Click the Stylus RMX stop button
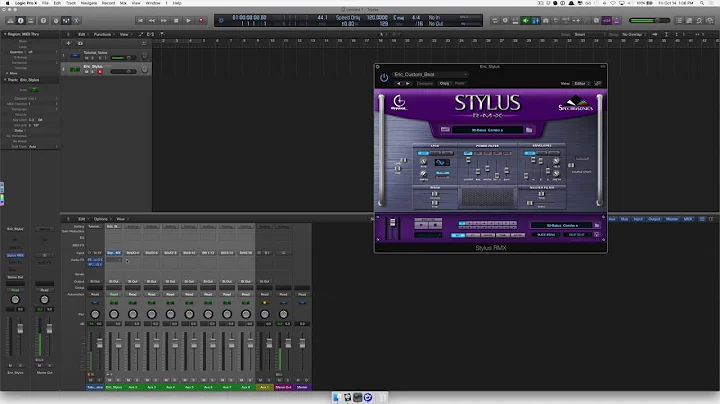The image size is (720, 404). (435, 225)
